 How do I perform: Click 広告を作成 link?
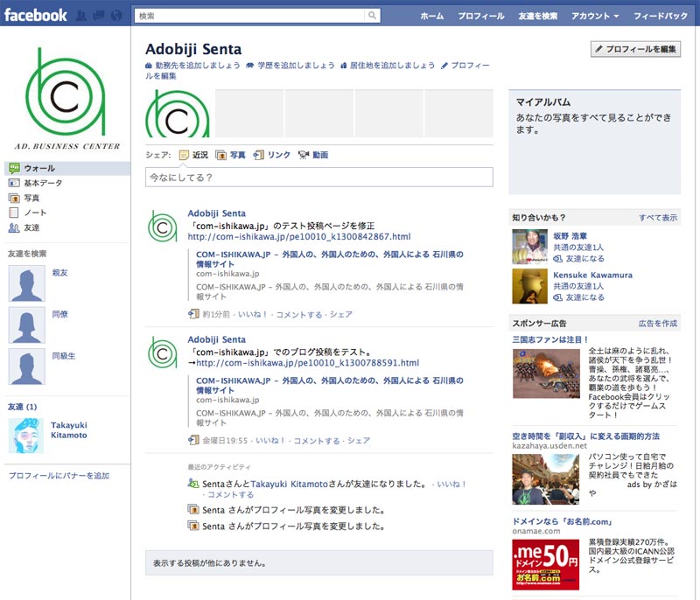pos(658,324)
